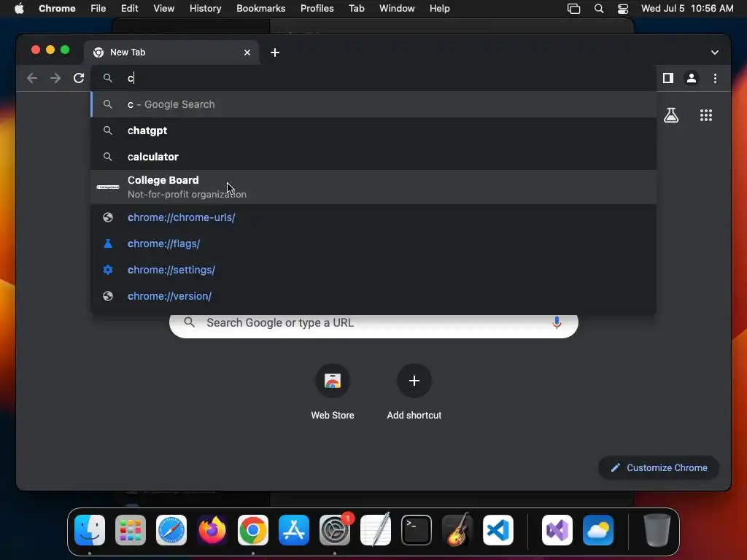The image size is (747, 560).
Task: Open the Window menu
Action: coord(397,9)
